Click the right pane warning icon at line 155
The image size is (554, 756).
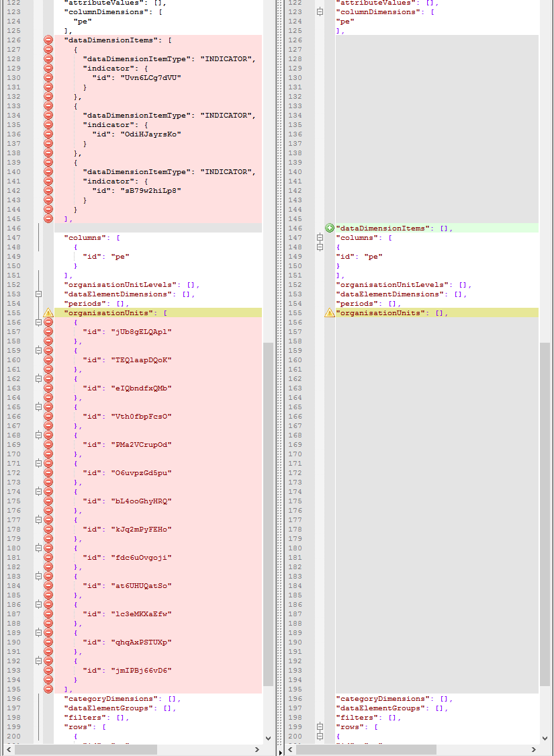coord(330,313)
